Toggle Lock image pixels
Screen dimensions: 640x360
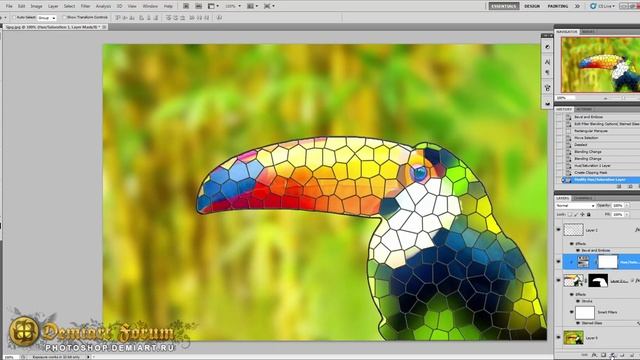tap(576, 214)
